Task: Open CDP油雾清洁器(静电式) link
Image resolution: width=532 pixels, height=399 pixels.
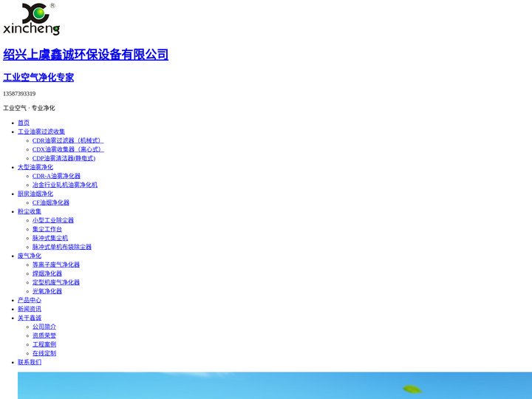Action: pos(64,158)
